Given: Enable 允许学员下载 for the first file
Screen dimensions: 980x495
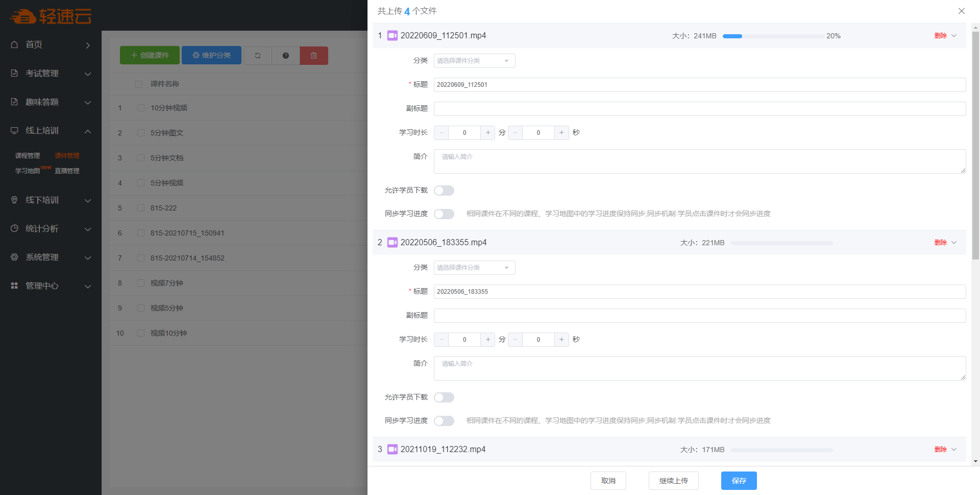Looking at the screenshot, I should pyautogui.click(x=444, y=191).
